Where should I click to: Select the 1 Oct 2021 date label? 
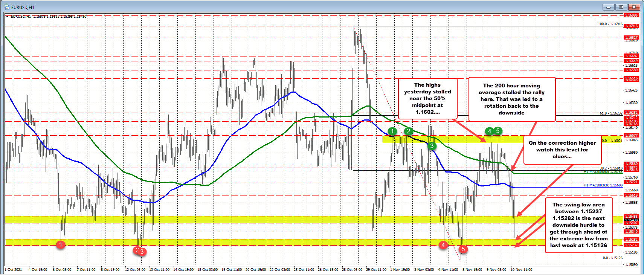(x=13, y=270)
